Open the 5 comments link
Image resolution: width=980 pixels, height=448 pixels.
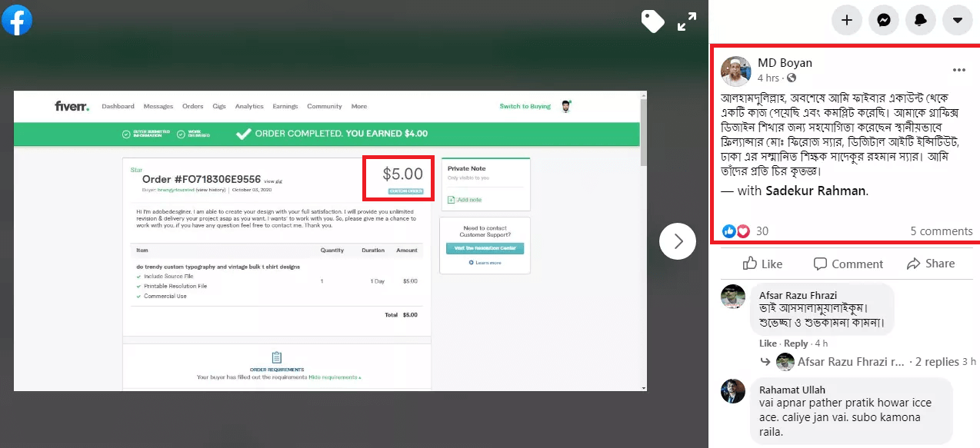[942, 231]
